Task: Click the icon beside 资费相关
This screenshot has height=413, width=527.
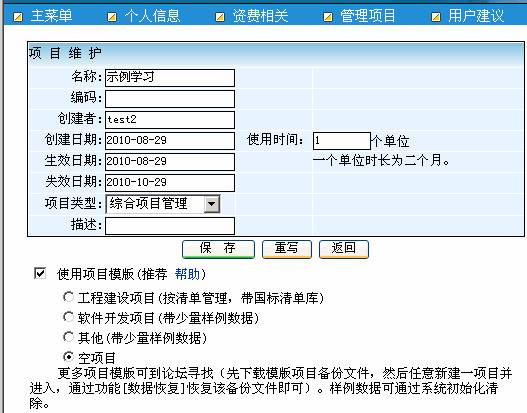Action: [x=220, y=17]
